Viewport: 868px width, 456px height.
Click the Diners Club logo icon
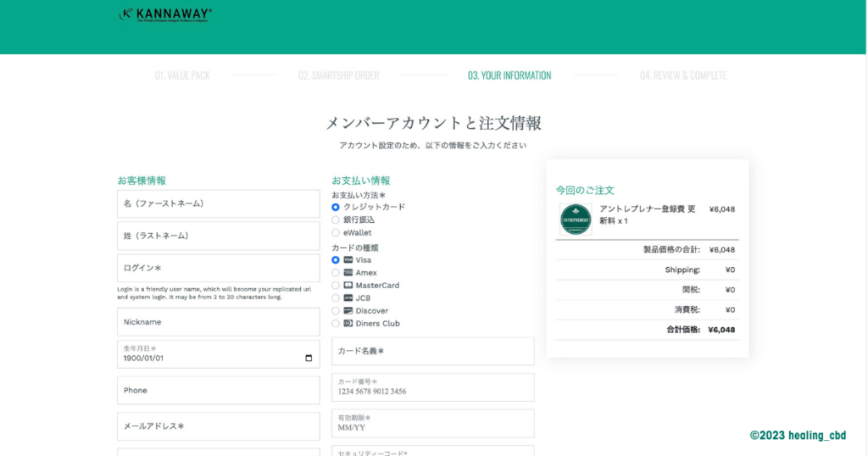coord(348,324)
